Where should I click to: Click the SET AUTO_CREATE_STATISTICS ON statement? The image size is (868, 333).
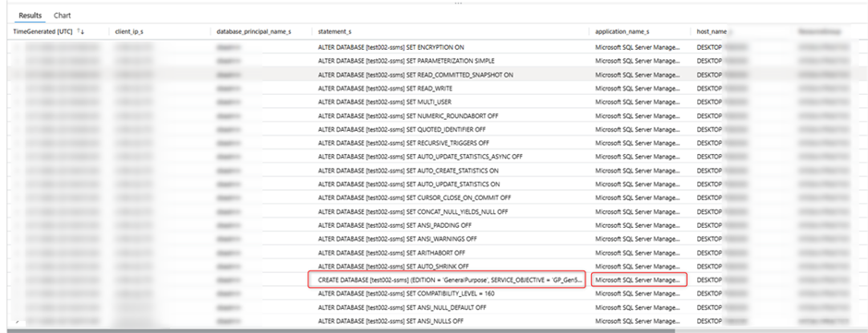coord(408,171)
